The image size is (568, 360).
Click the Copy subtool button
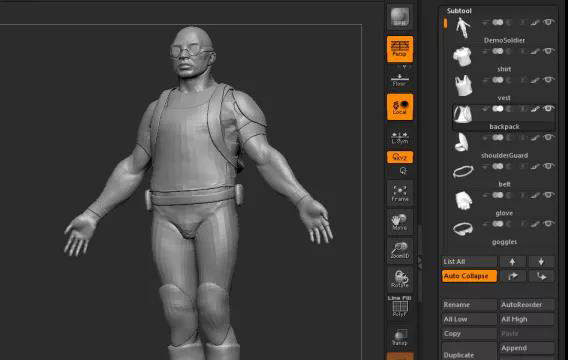(x=469, y=334)
